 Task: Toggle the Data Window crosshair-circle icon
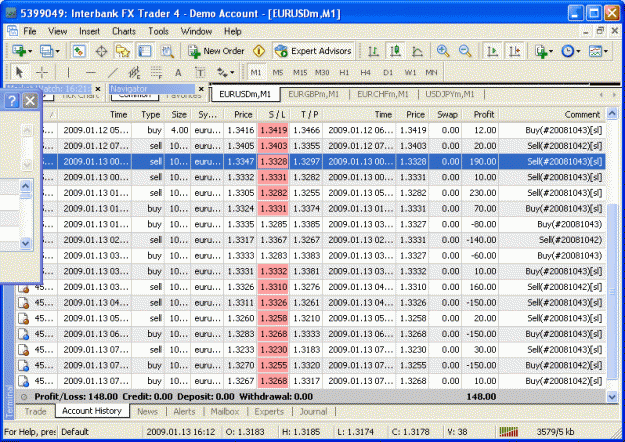coord(101,51)
